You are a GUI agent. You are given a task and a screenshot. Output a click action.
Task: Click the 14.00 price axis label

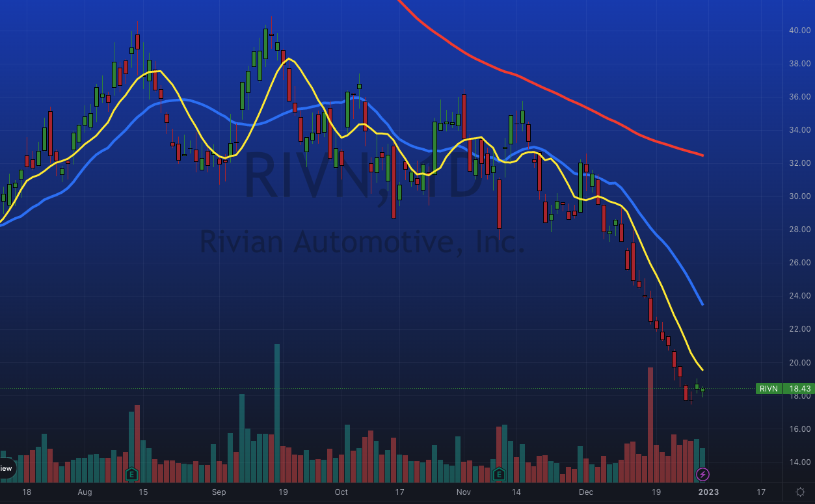pos(799,462)
